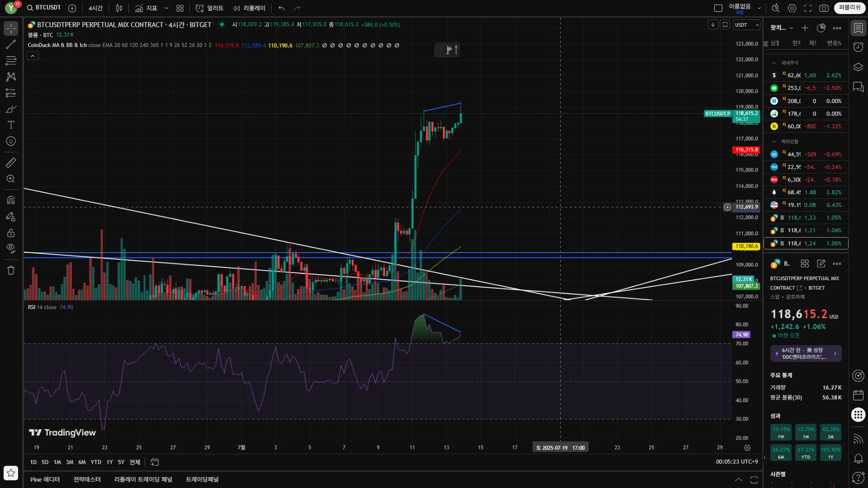Screen dimensions: 868x488
Task: Open the alarm clock alerts panel
Action: 858,47
